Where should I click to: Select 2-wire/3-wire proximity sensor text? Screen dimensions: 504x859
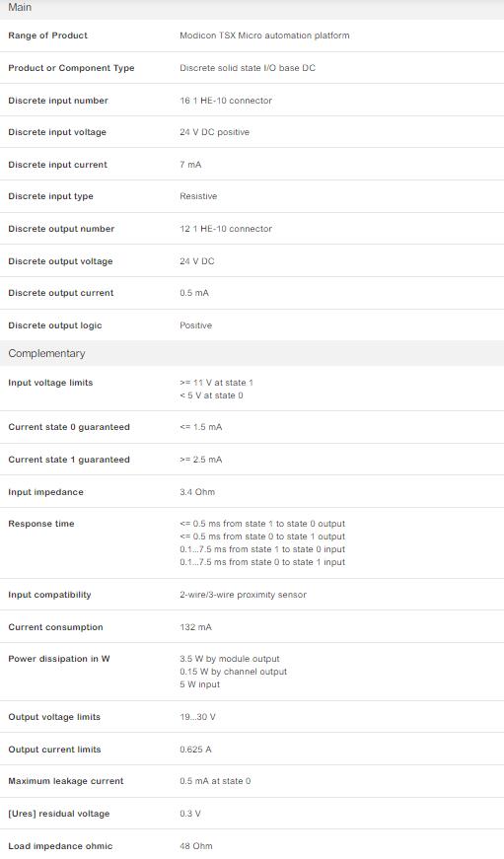[x=244, y=595]
